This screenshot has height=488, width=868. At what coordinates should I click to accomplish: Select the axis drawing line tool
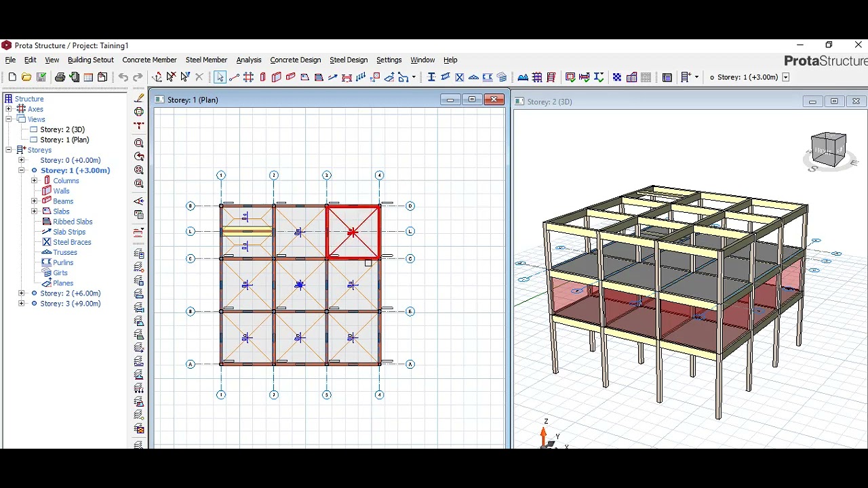click(x=234, y=77)
